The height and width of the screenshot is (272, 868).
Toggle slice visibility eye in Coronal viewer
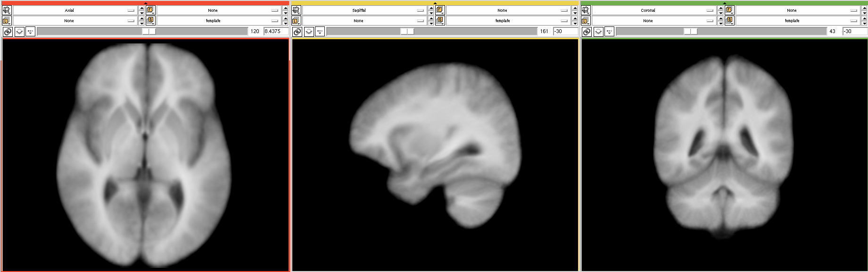click(598, 32)
